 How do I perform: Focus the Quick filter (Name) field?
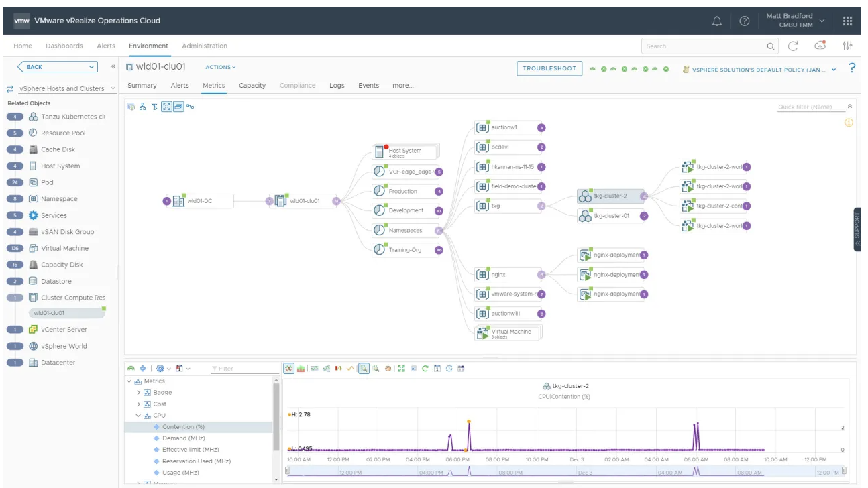810,107
